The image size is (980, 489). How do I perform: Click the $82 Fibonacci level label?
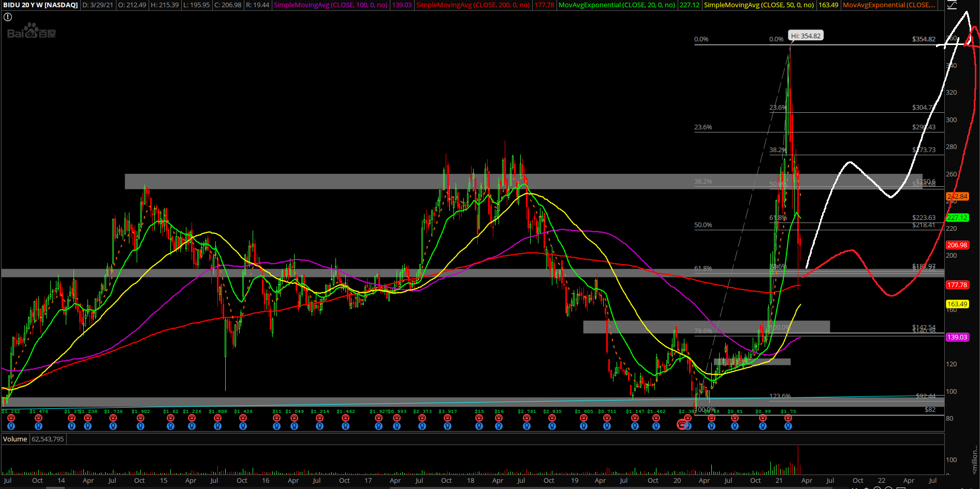tap(930, 410)
